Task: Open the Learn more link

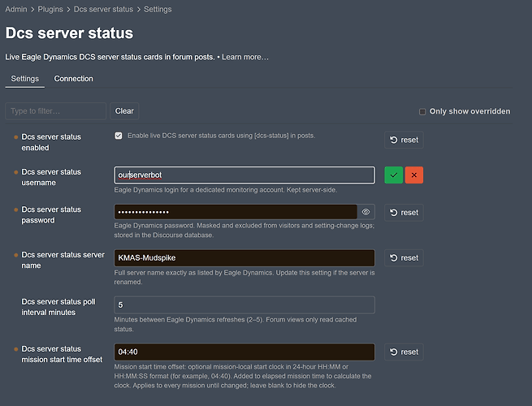Action: tap(245, 57)
